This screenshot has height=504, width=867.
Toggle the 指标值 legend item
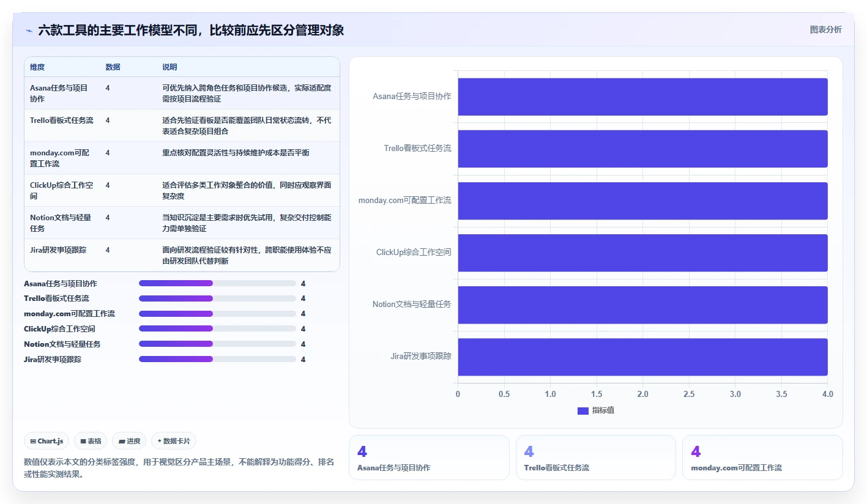point(596,410)
